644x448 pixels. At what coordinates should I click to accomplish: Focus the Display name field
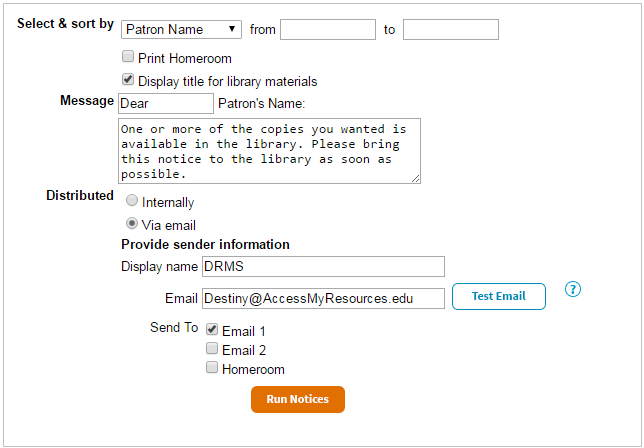click(323, 266)
